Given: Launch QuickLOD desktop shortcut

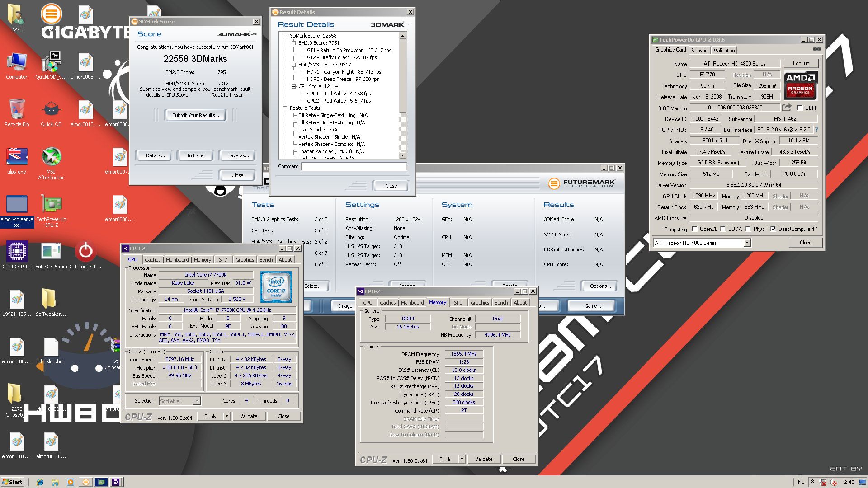Looking at the screenshot, I should tap(51, 113).
